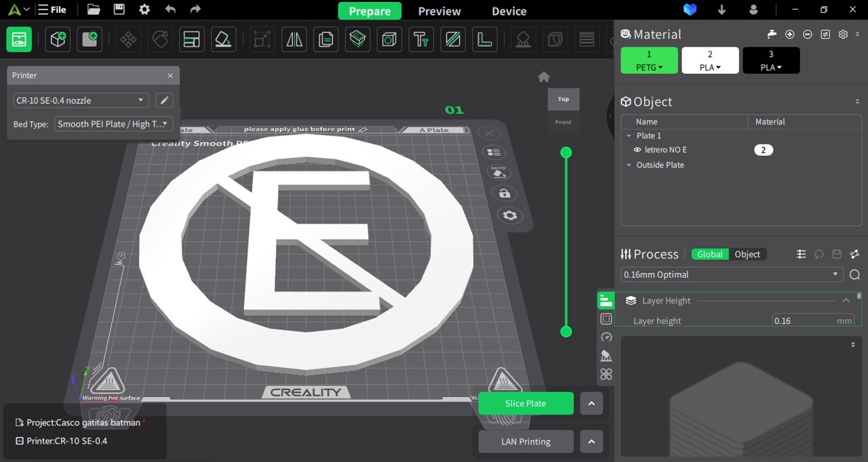
Task: Open the 0.16mm Optimal process dropdown
Action: [732, 274]
